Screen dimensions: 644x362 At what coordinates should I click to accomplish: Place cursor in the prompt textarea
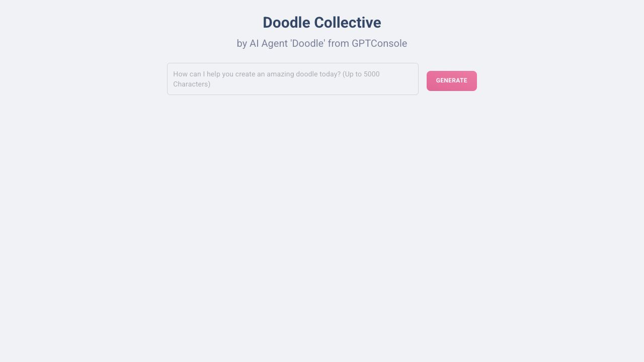pos(292,79)
